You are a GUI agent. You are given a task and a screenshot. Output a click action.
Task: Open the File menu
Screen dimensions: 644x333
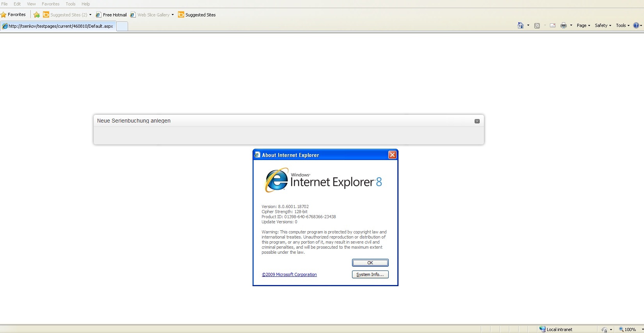pos(5,4)
